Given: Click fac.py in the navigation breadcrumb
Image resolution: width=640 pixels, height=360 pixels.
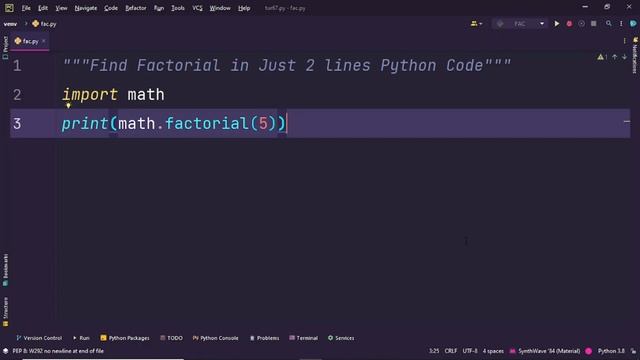Looking at the screenshot, I should tap(44, 24).
